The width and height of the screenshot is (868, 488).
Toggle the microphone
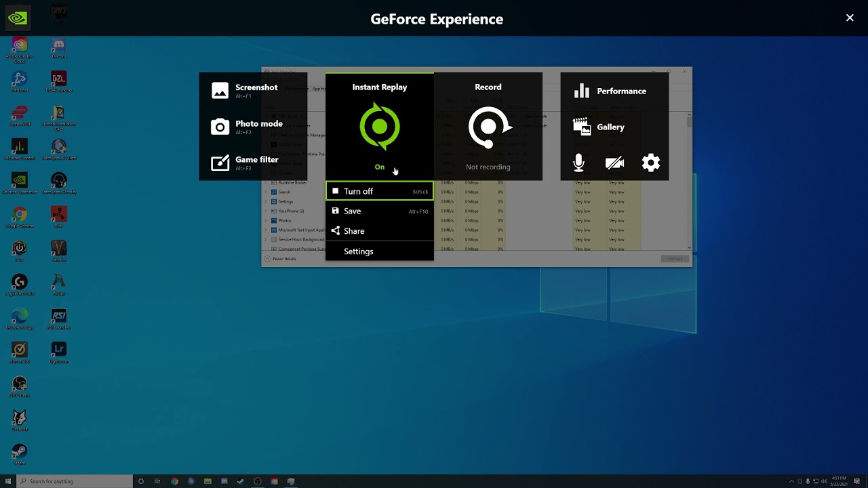(578, 163)
